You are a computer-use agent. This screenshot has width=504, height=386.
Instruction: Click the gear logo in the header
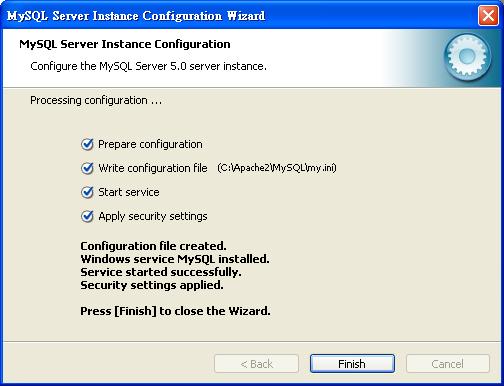[467, 57]
